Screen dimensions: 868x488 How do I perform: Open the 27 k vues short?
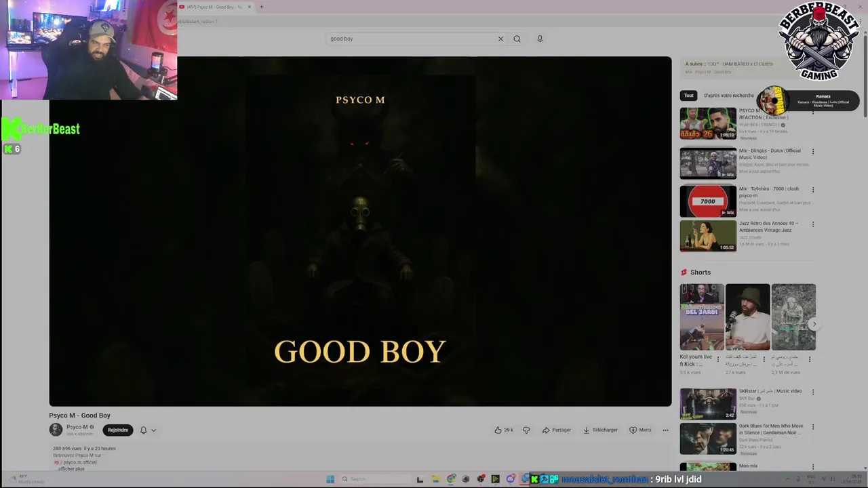pyautogui.click(x=747, y=317)
